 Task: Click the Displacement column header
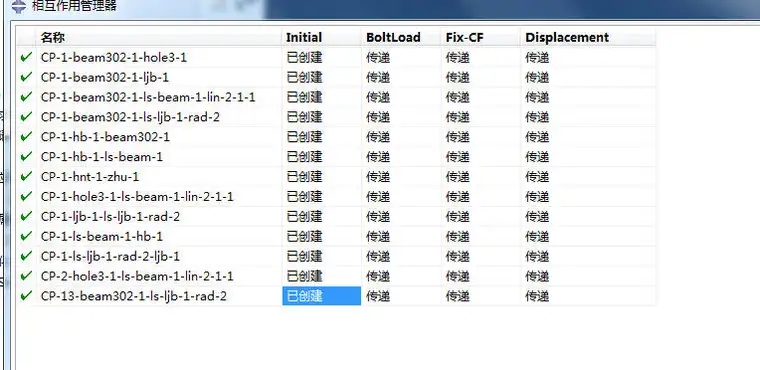tap(588, 37)
